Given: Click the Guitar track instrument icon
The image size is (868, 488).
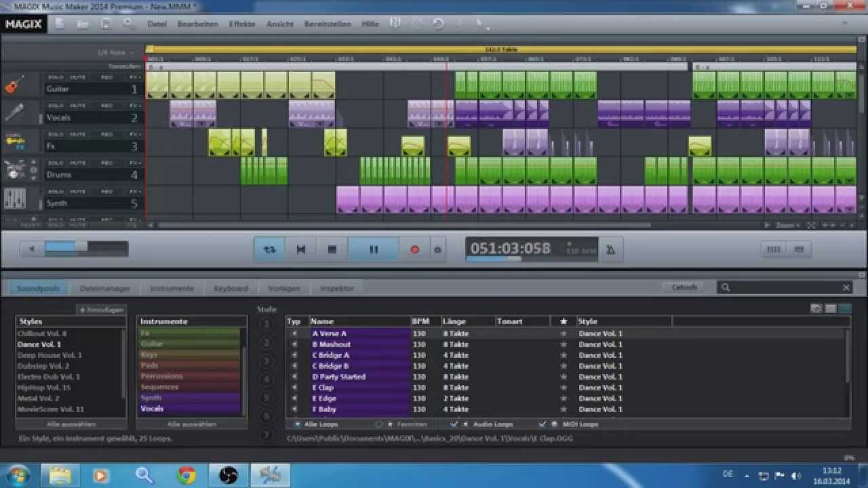Looking at the screenshot, I should 14,85.
